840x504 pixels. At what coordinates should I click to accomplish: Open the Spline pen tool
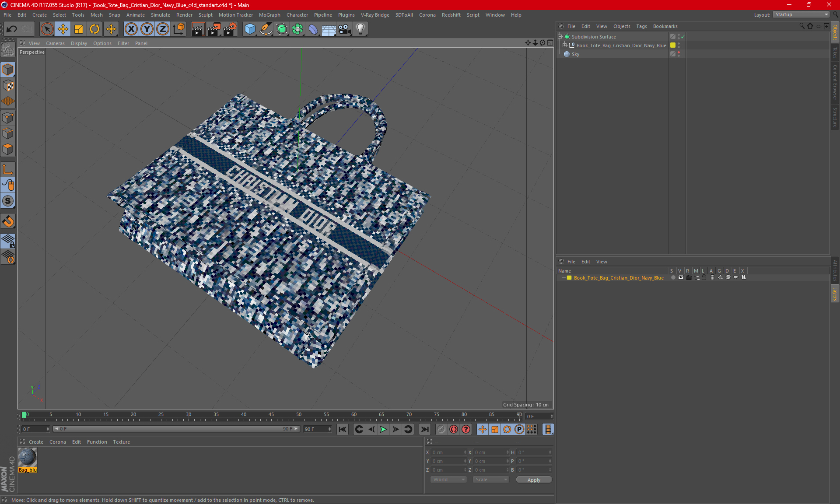tap(266, 29)
